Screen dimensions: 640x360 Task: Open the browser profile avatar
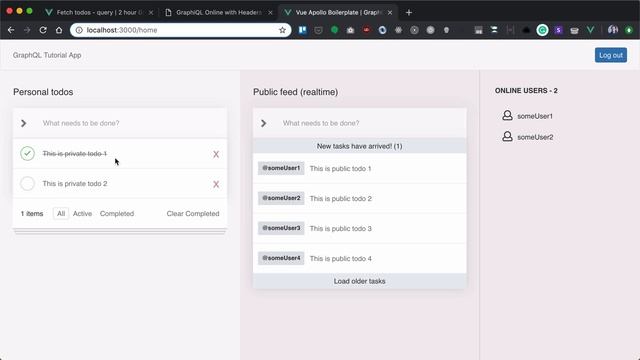(613, 30)
